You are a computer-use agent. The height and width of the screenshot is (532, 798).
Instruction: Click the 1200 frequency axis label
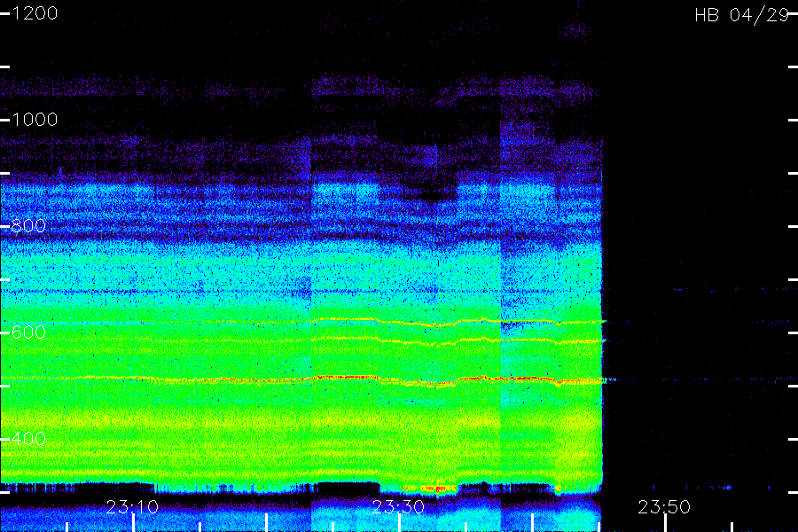tap(35, 13)
